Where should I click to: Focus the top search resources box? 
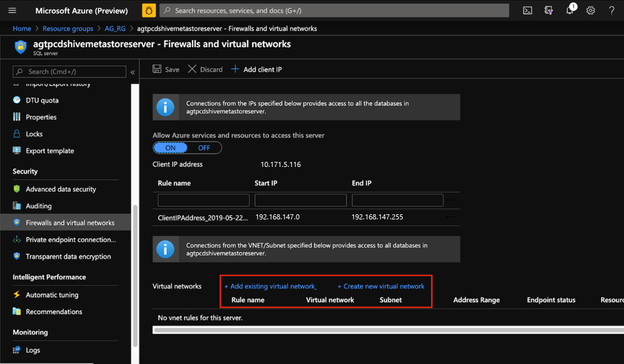[334, 11]
